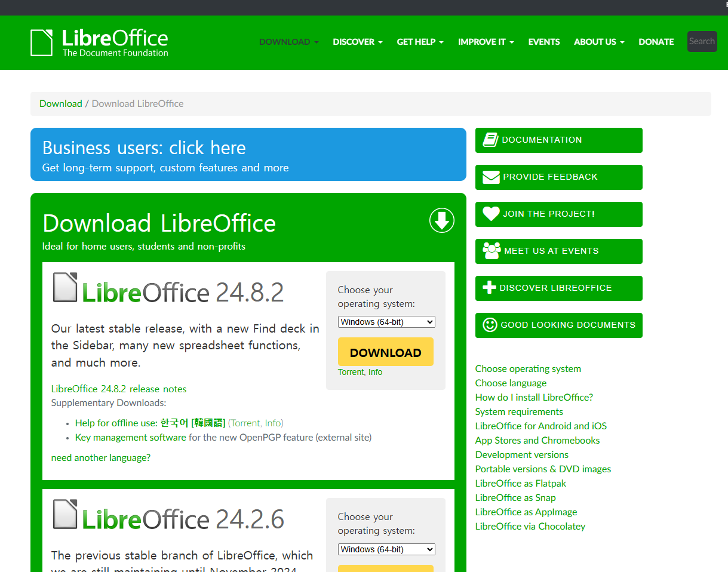
Task: Click How do I install LibreOffice? link
Action: (x=534, y=397)
